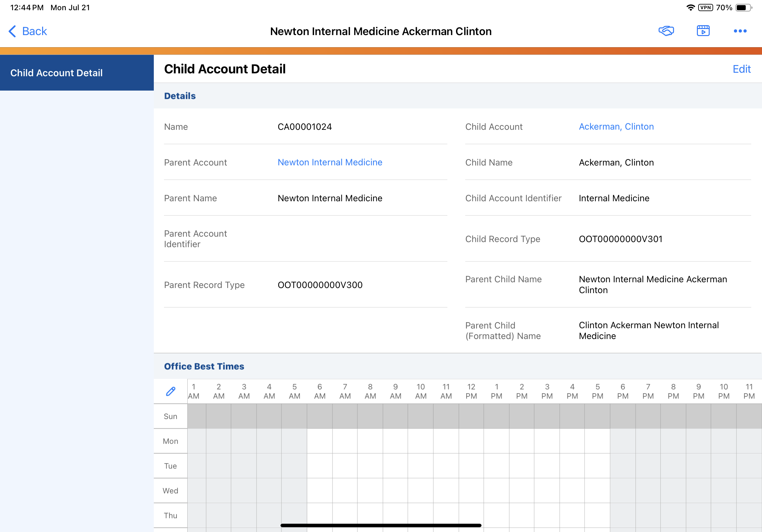Select the Sun row label
The height and width of the screenshot is (532, 762).
tap(170, 416)
